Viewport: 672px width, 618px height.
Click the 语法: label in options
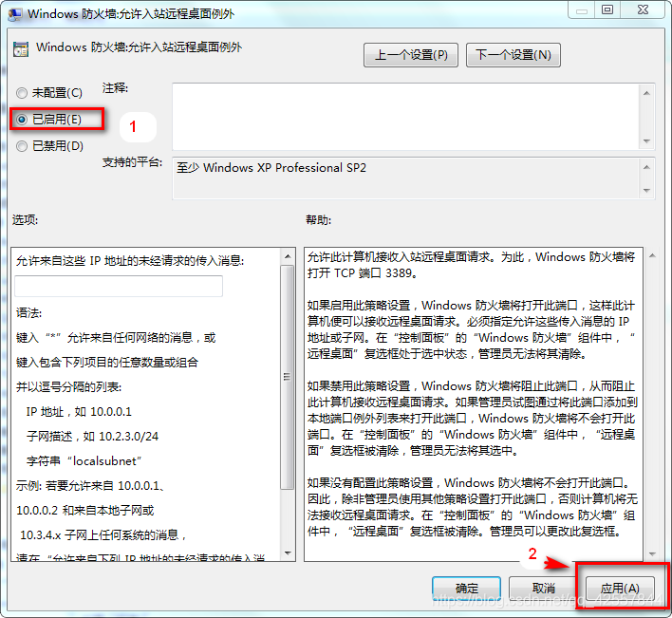pyautogui.click(x=28, y=313)
